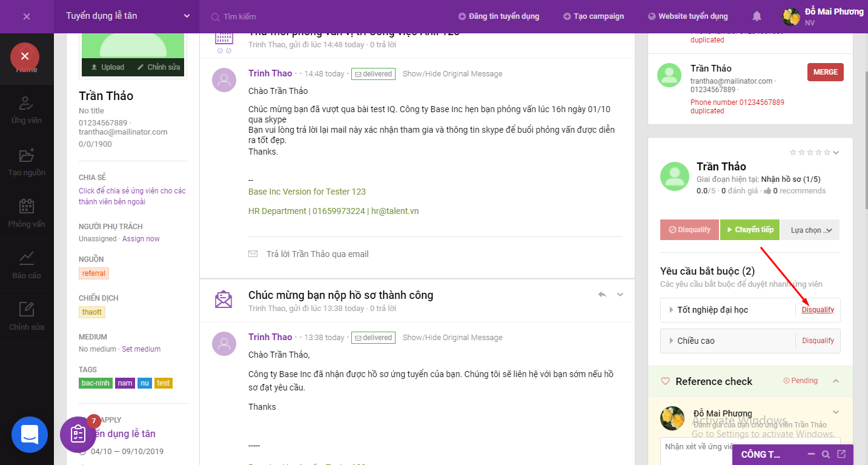Click the green Chuyển tiếp button
The width and height of the screenshot is (868, 465).
point(750,230)
